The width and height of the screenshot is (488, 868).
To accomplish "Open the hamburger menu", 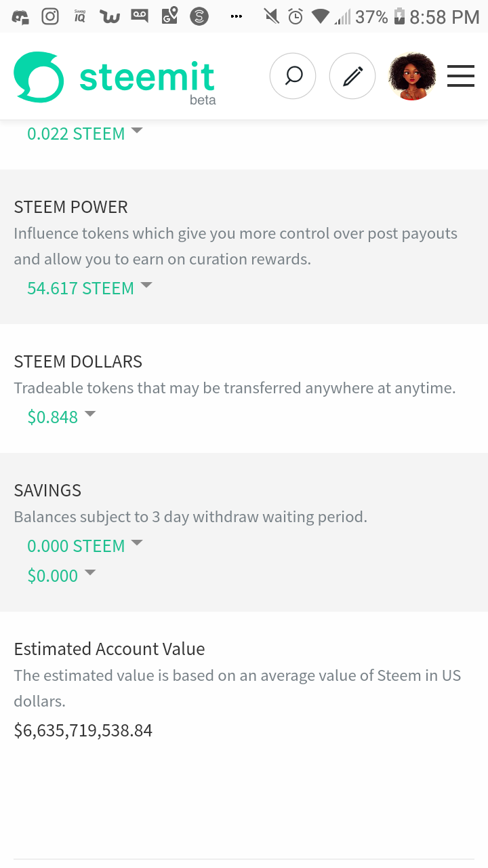I will (x=461, y=76).
